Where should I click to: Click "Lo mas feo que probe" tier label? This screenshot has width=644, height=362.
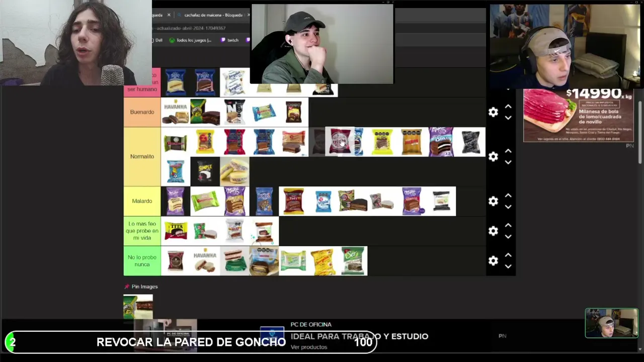pos(142,231)
